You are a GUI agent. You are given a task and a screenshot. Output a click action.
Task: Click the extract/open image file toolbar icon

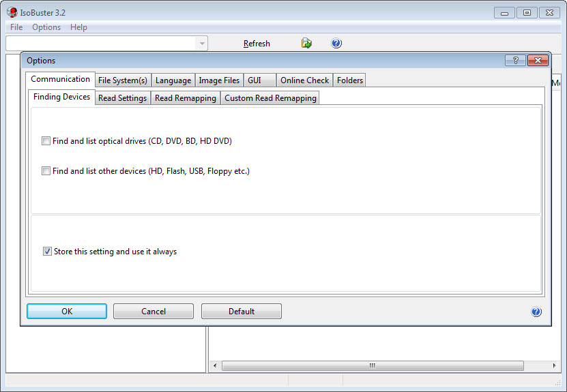(306, 43)
